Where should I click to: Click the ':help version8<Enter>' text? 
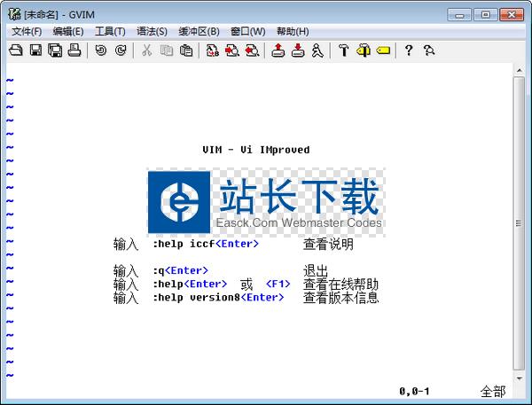(x=218, y=297)
